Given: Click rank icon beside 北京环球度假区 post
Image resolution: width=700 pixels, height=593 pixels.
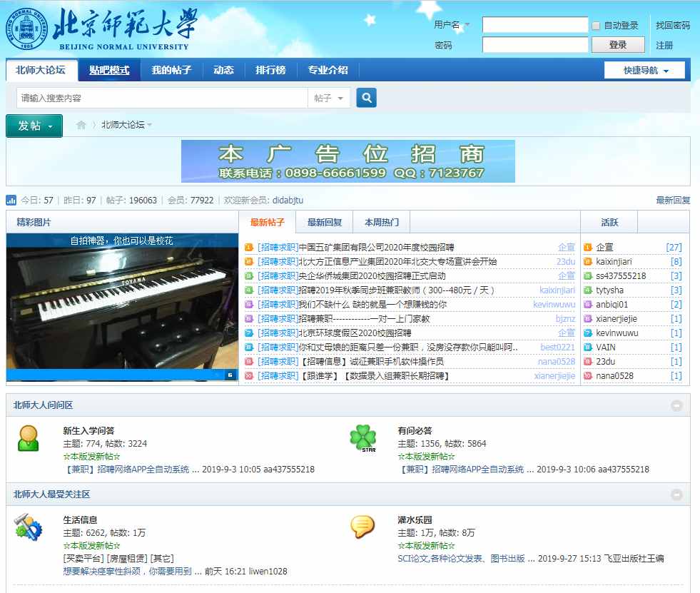Looking at the screenshot, I should [x=249, y=333].
